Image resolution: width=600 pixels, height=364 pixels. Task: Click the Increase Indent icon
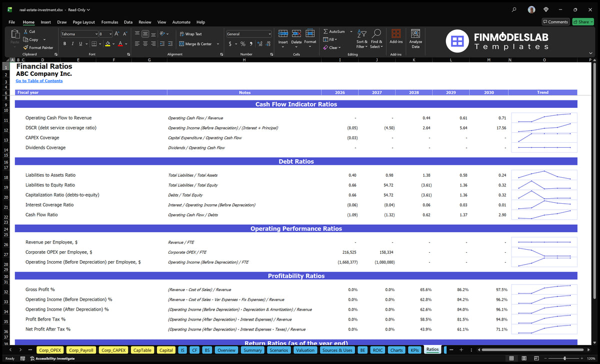coord(171,44)
